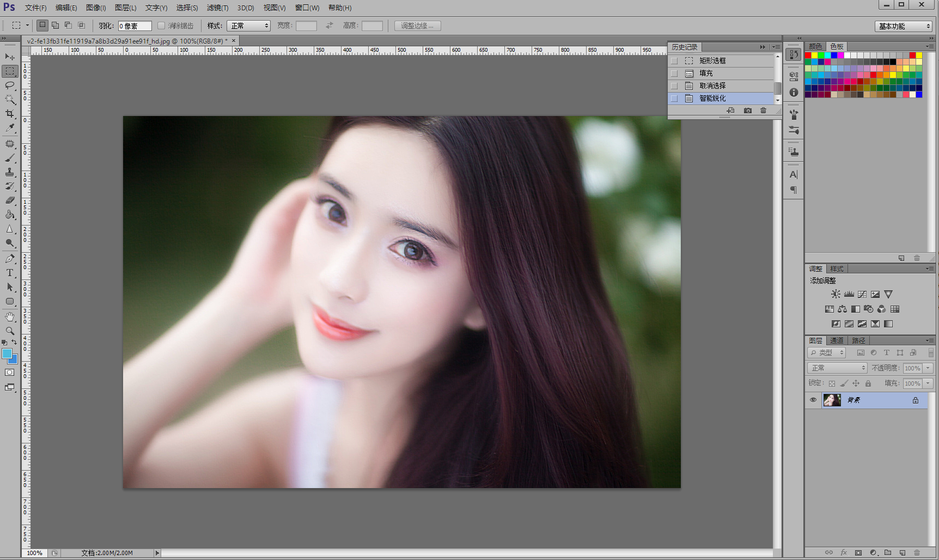The image size is (939, 560).
Task: Switch to the 路径 tab
Action: click(858, 340)
